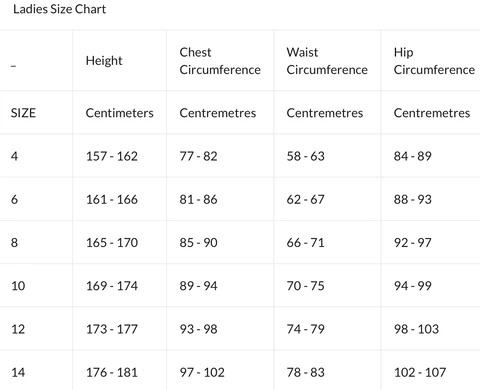Select the Hip Circumference column header
Screen dimensions: 480x390
coord(434,61)
